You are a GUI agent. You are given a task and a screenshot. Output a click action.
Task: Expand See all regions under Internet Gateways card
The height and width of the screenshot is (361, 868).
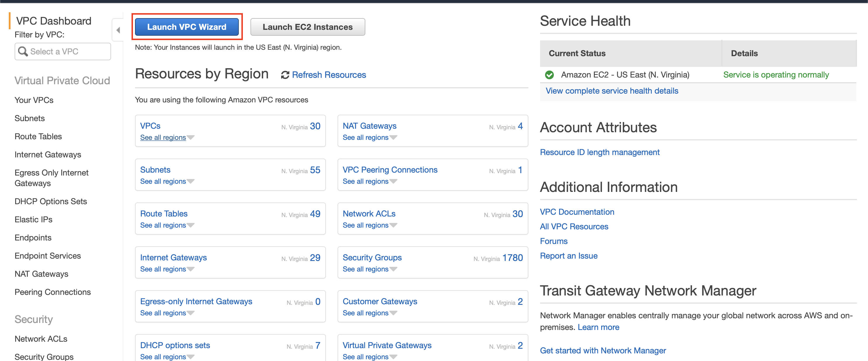point(167,269)
